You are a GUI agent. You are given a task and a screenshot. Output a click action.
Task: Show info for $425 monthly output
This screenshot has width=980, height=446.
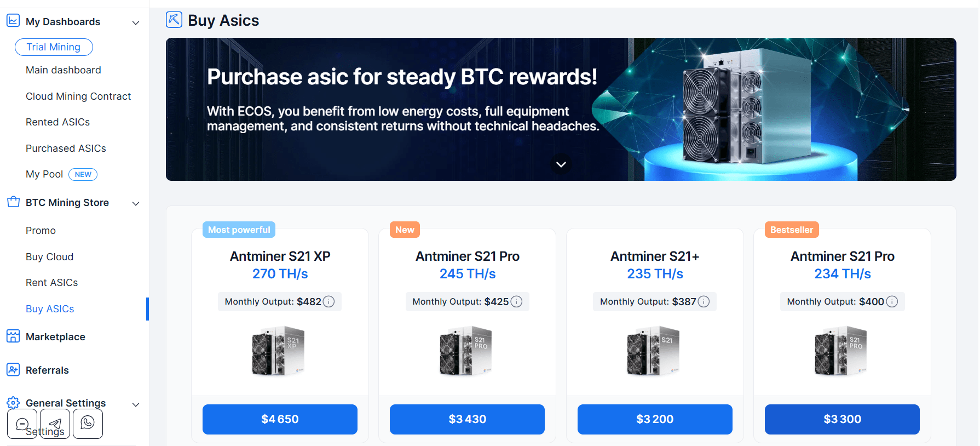[x=516, y=302]
